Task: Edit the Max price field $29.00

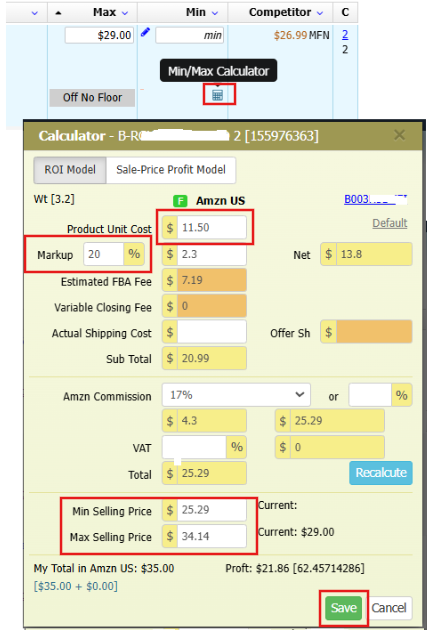Action: coord(99,35)
